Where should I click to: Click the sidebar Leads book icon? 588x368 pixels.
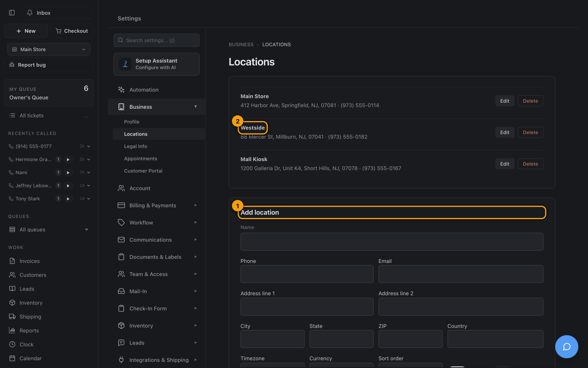[12, 289]
